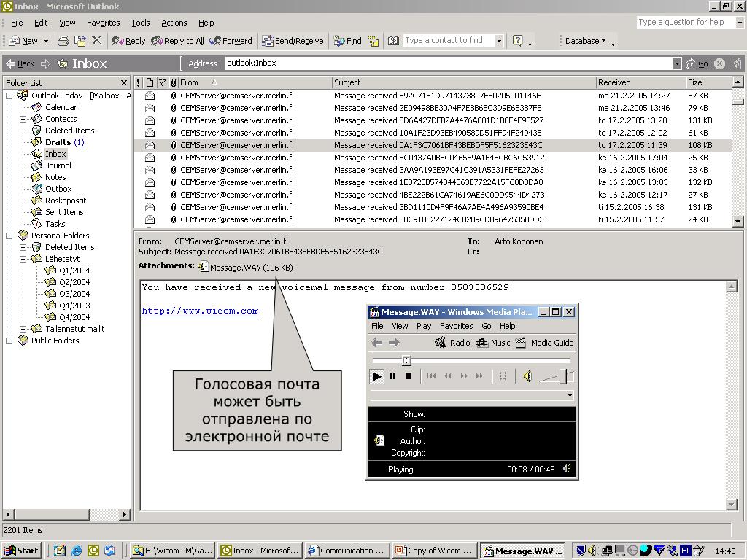Open the contact search dropdown arrow

[x=499, y=41]
